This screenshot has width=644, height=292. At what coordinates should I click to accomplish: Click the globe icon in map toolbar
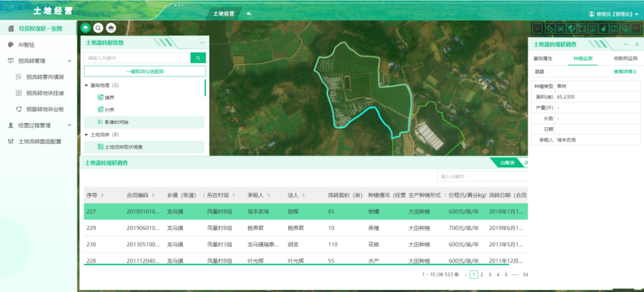[x=571, y=28]
